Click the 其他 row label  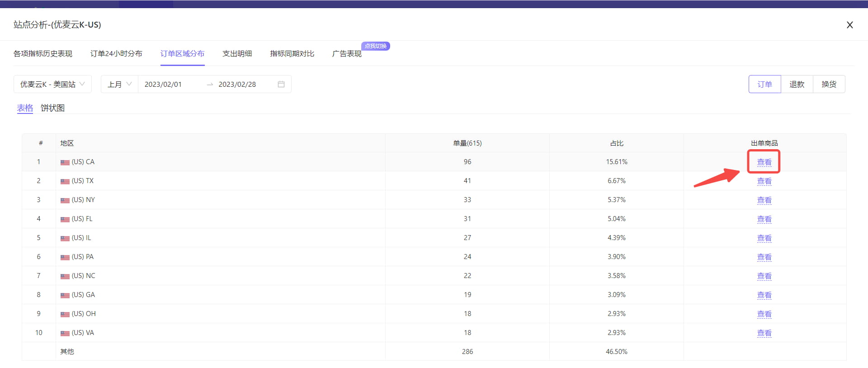67,352
